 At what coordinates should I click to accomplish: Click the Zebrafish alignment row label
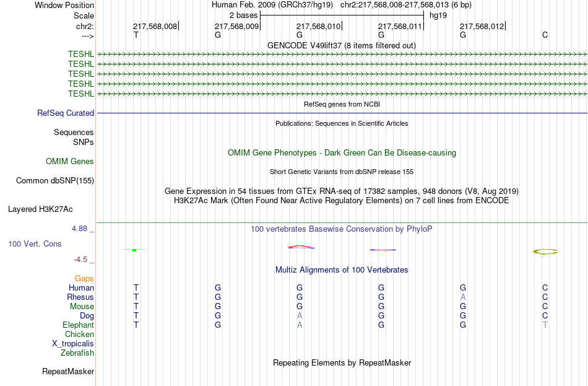pyautogui.click(x=77, y=353)
